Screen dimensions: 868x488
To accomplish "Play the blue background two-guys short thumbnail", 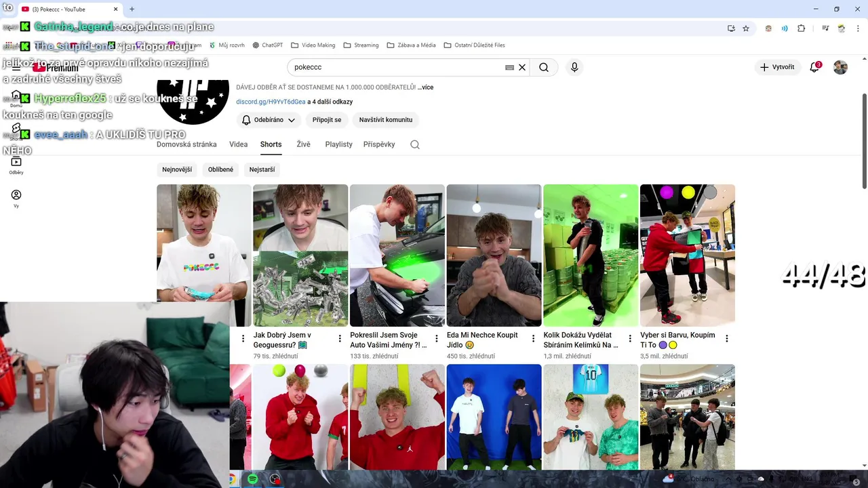I will coord(494,417).
